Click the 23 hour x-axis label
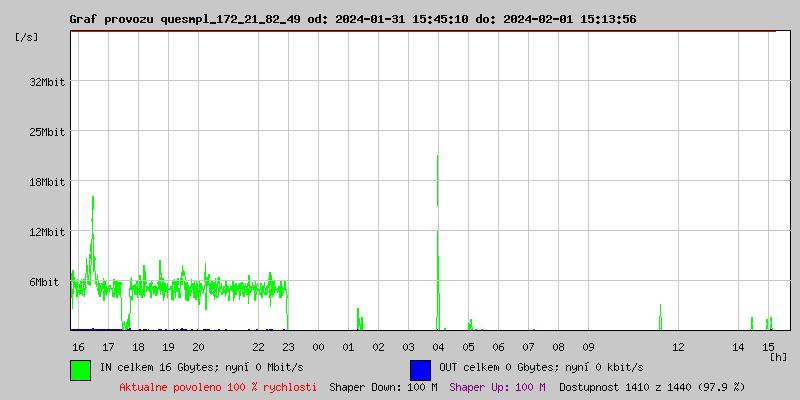The width and height of the screenshot is (800, 400). coord(288,347)
